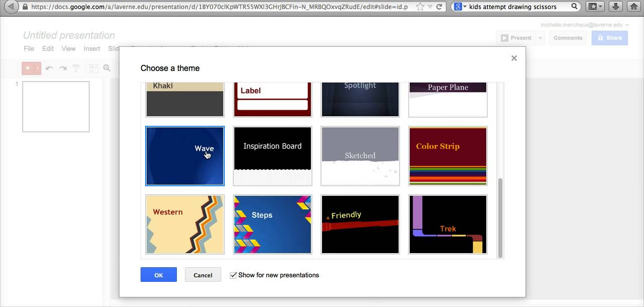This screenshot has width=644, height=307.
Task: Select the Spotlight theme thumbnail
Action: pyautogui.click(x=360, y=100)
